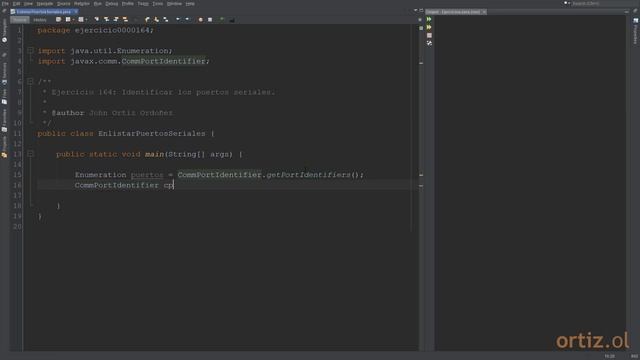Click the word 'puertos' on line 15
This screenshot has width=640, height=360.
pyautogui.click(x=147, y=175)
